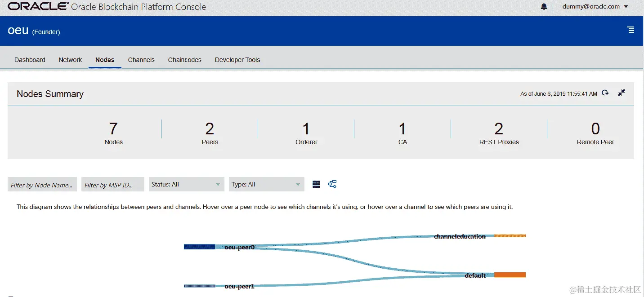Go to the Chaincodes tab

point(185,60)
